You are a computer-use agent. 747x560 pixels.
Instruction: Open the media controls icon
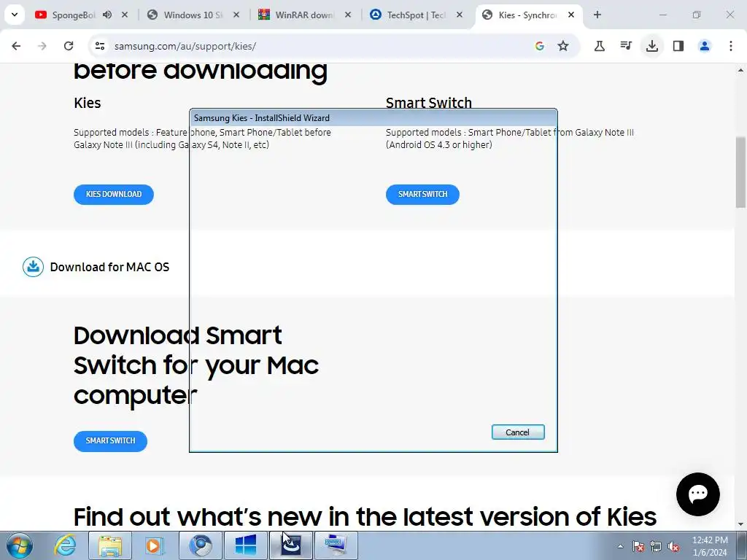click(626, 46)
